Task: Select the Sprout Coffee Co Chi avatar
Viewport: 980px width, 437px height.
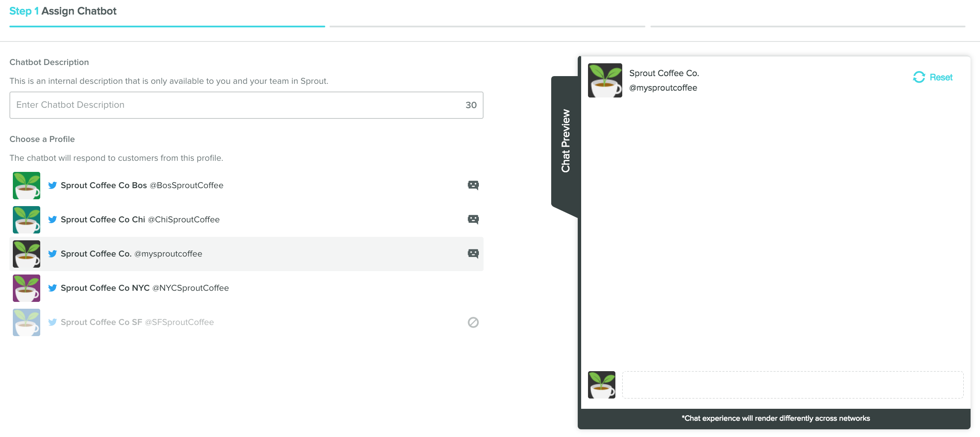Action: coord(27,220)
